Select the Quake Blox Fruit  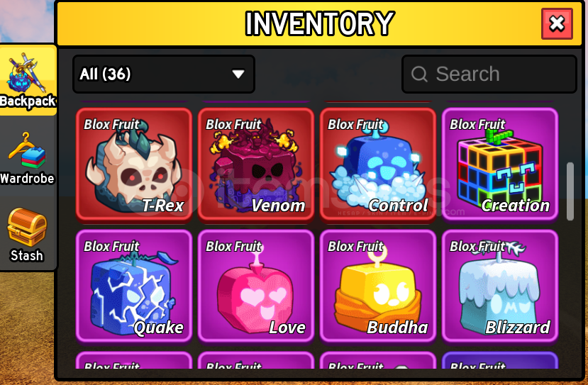point(134,286)
